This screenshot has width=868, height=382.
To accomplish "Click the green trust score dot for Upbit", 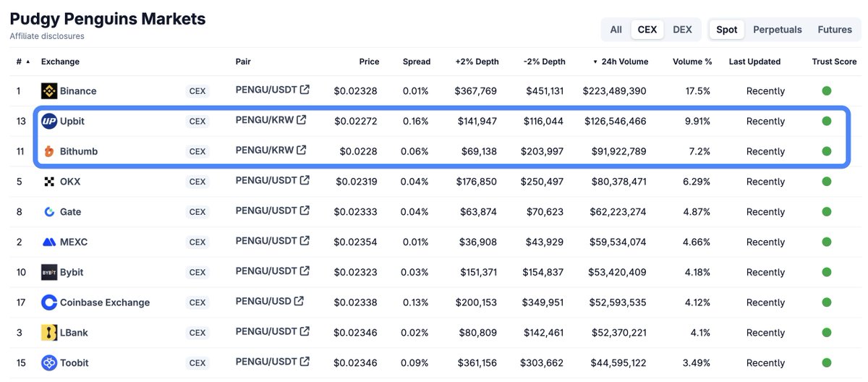I will point(826,121).
